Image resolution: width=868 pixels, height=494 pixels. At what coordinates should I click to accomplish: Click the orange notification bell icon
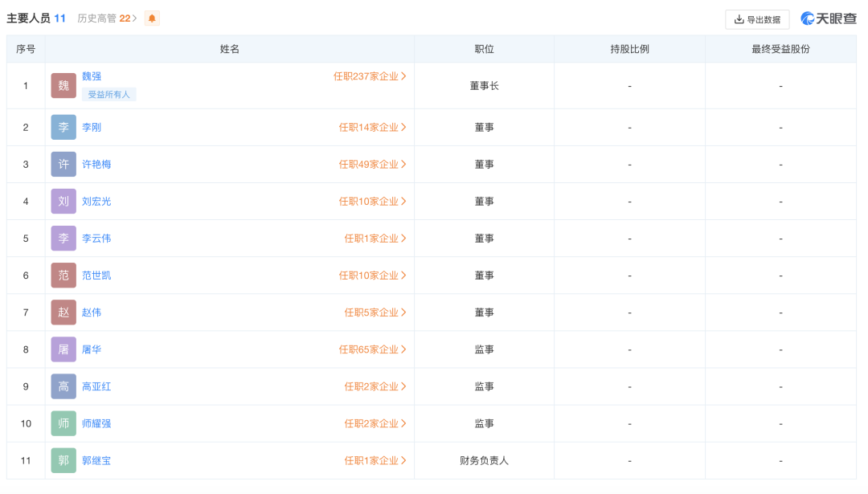point(152,18)
